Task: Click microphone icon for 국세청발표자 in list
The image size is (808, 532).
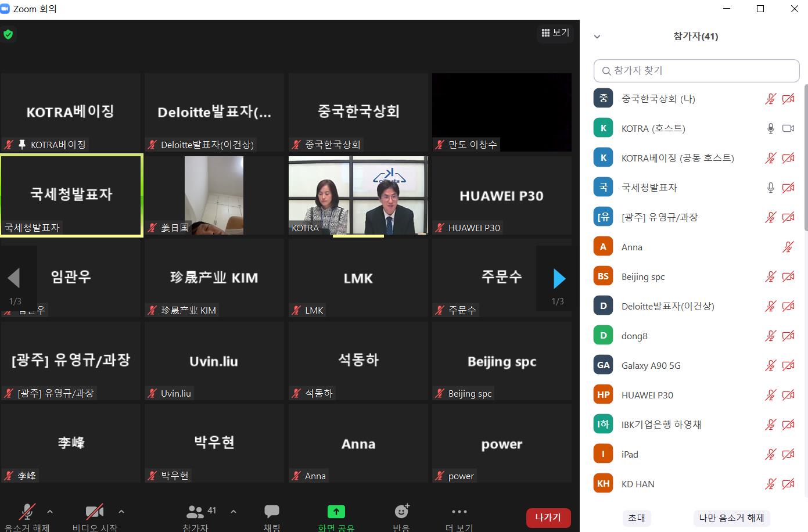Action: 770,188
